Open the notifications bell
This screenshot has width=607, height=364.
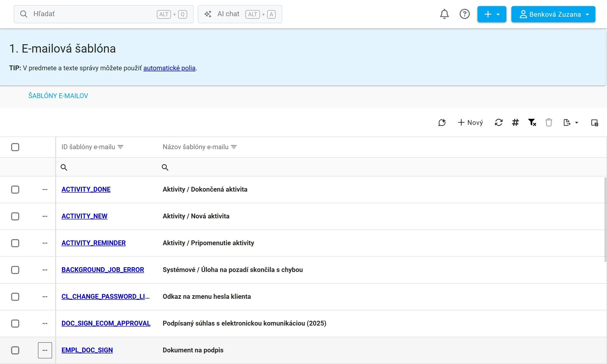coord(444,14)
